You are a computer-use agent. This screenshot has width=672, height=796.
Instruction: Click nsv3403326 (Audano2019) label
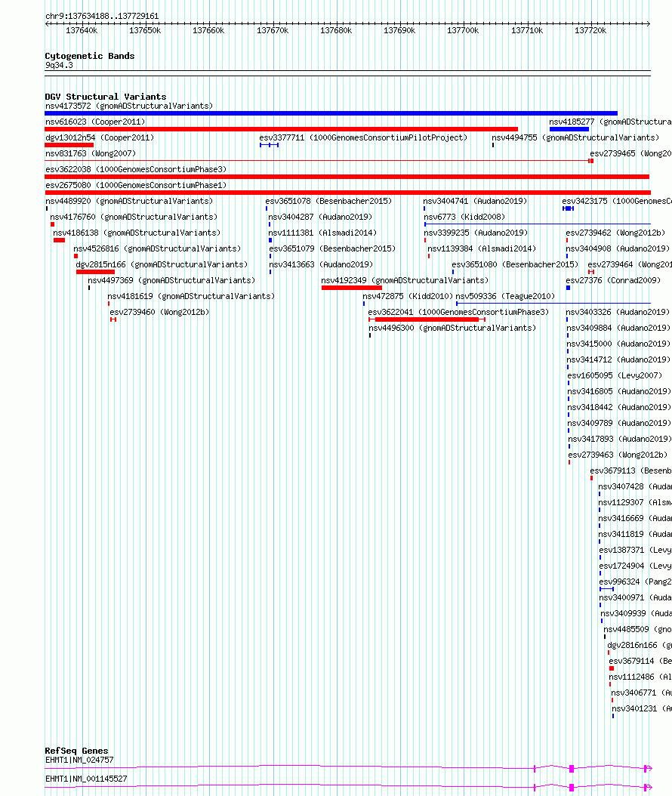(x=618, y=312)
